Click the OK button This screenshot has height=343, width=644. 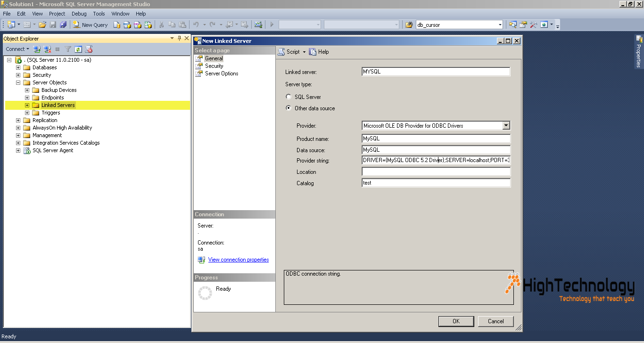coord(456,321)
